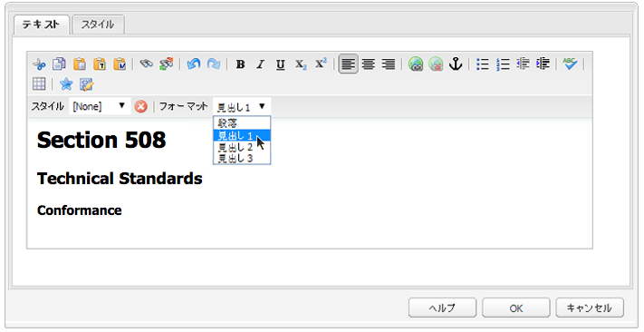Image resolution: width=644 pixels, height=332 pixels.
Task: Choose 見出し 3 from the format list
Action: click(242, 158)
